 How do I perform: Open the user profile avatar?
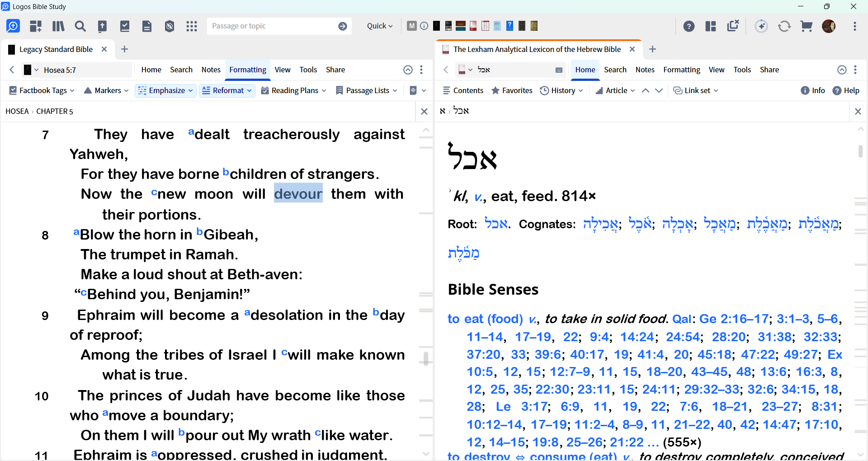point(829,26)
